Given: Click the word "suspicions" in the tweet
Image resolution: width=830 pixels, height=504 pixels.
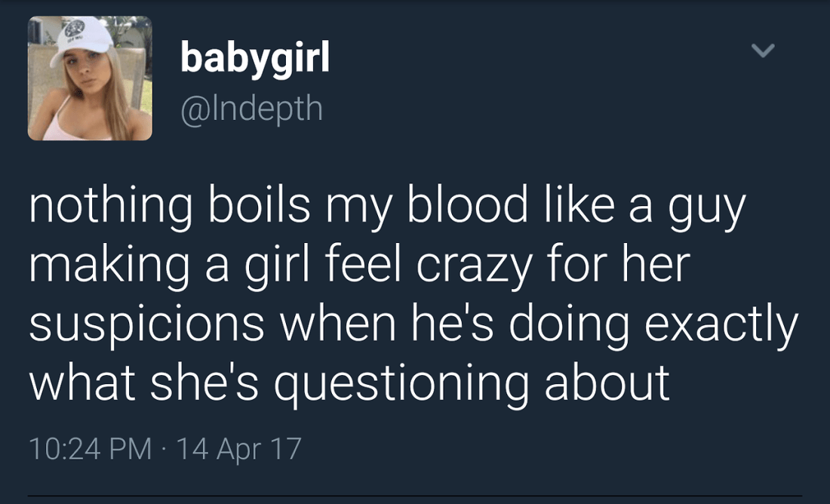Looking at the screenshot, I should pos(146,324).
